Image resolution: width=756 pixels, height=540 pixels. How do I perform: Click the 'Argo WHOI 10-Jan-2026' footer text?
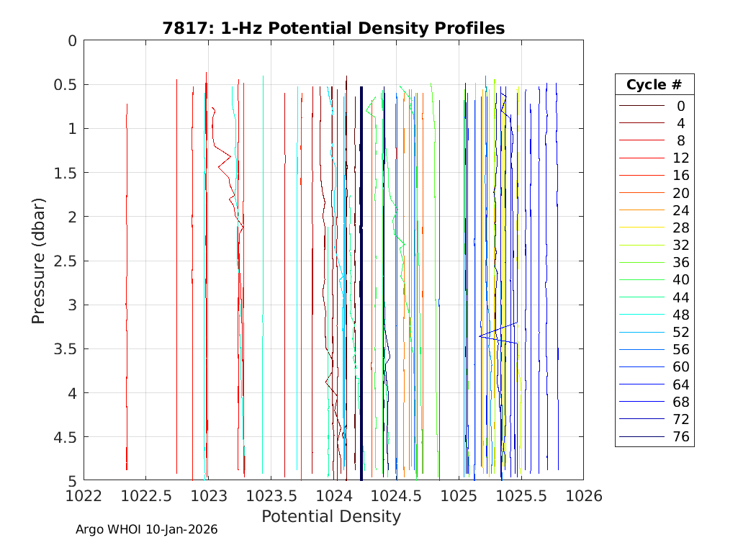(x=147, y=529)
